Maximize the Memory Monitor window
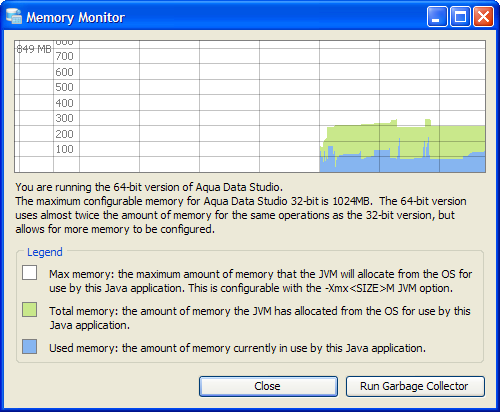 tap(460, 16)
